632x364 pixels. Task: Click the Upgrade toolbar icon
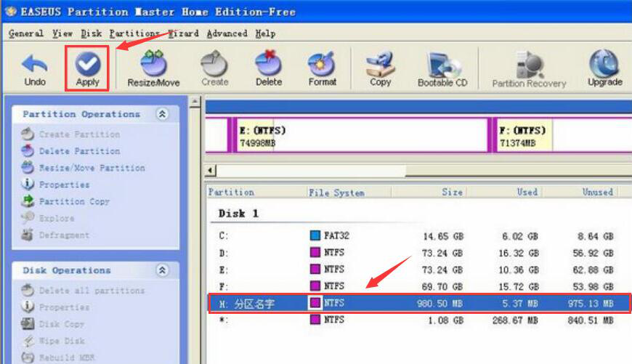click(x=604, y=69)
